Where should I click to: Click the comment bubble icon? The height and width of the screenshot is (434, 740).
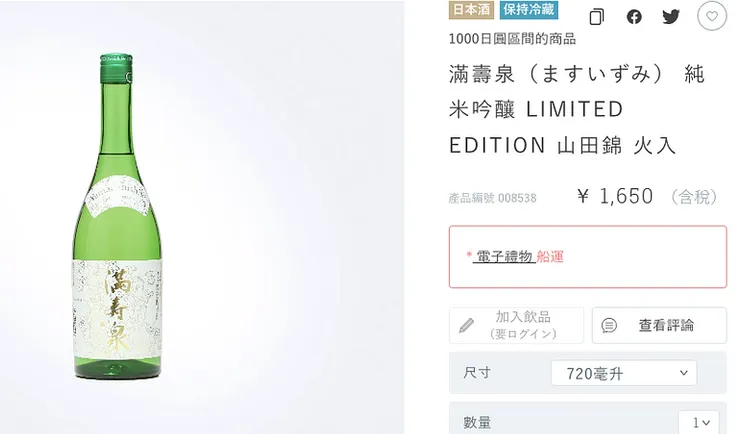[x=609, y=325]
